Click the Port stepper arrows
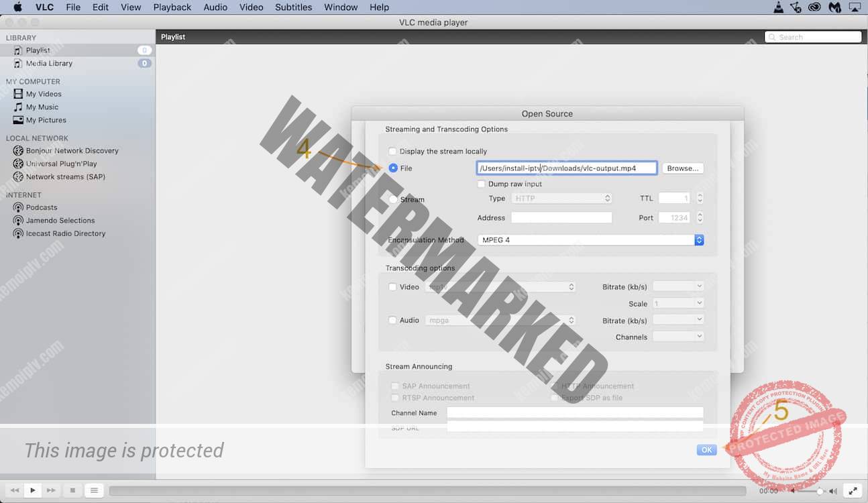 coord(700,218)
